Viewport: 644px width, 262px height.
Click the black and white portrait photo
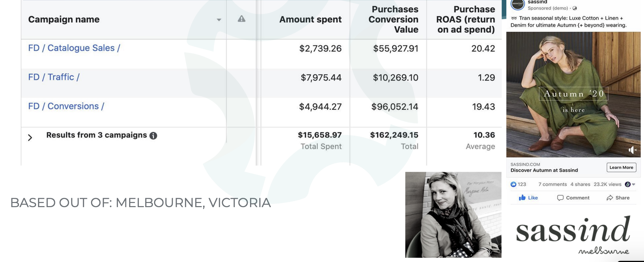453,215
